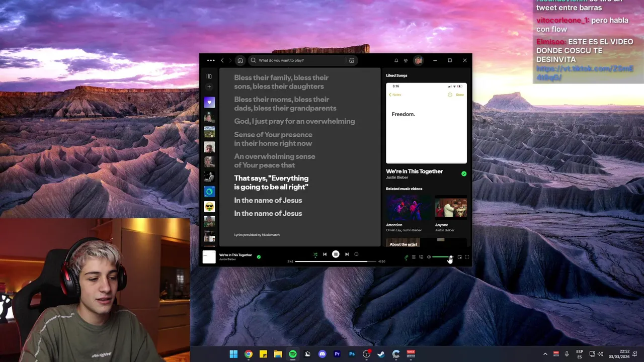Toggle shuffle playback

(x=315, y=254)
